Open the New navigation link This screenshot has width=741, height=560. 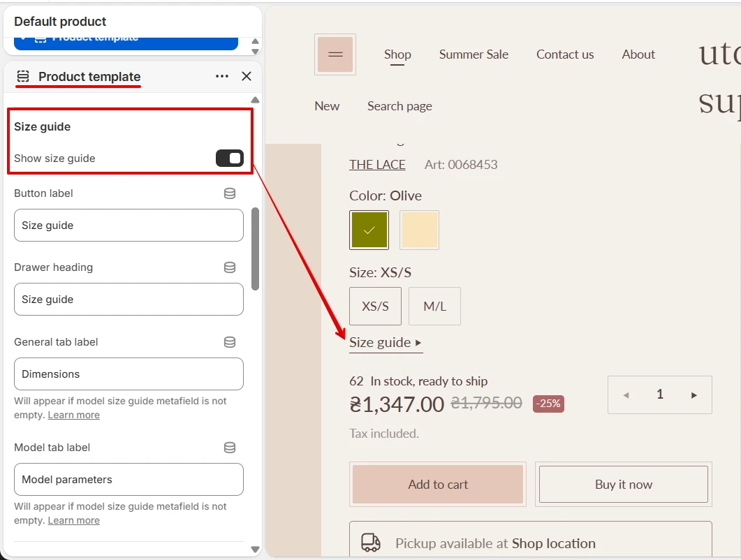pyautogui.click(x=327, y=106)
